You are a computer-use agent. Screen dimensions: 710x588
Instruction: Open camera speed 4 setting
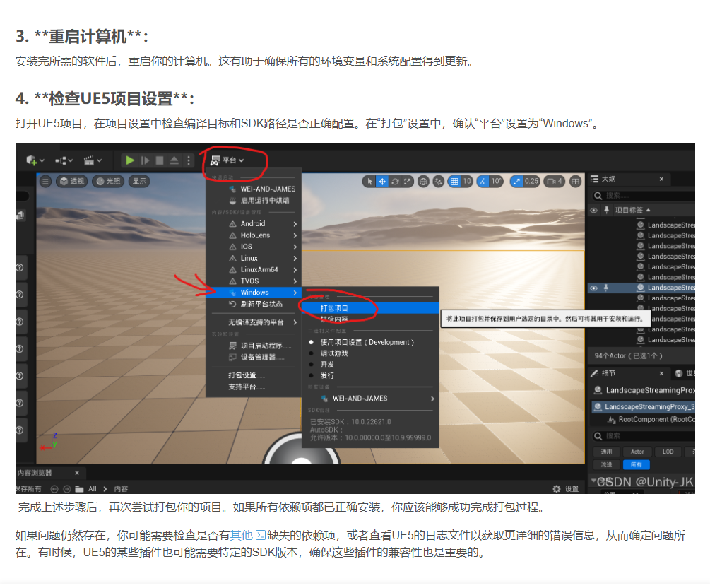click(x=555, y=182)
